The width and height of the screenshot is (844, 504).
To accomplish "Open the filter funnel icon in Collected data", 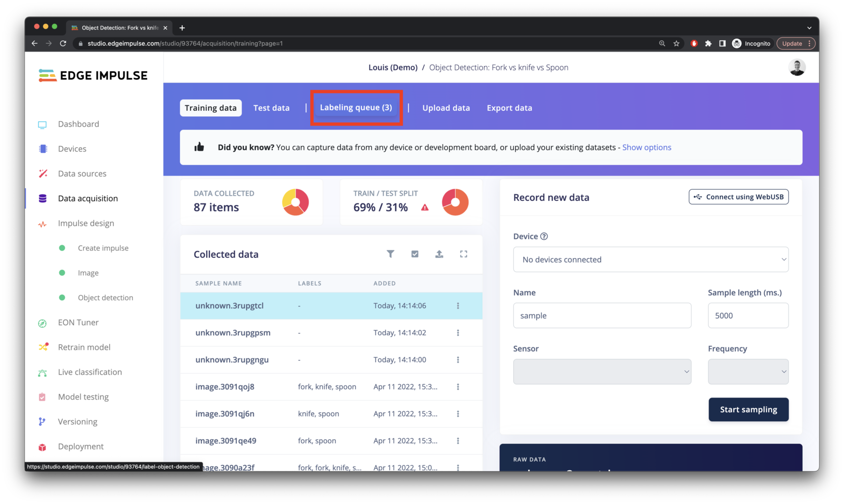I will pos(390,254).
